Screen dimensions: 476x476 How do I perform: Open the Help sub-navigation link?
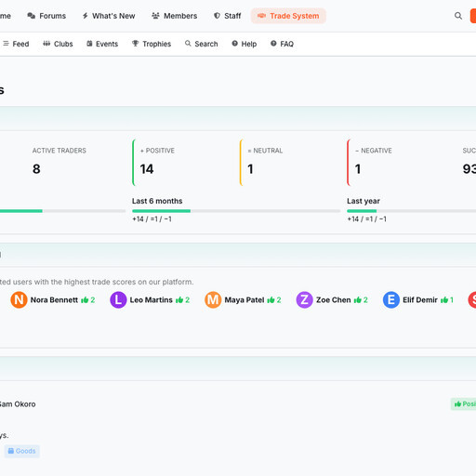245,44
